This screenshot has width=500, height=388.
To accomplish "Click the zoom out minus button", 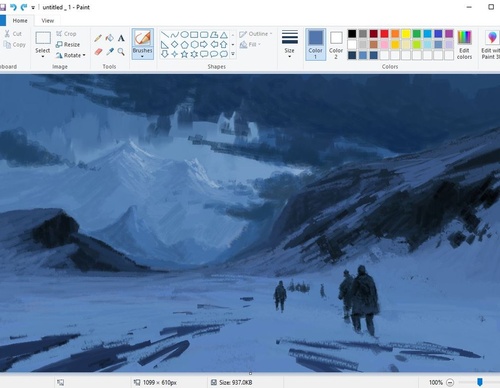I will pyautogui.click(x=450, y=382).
